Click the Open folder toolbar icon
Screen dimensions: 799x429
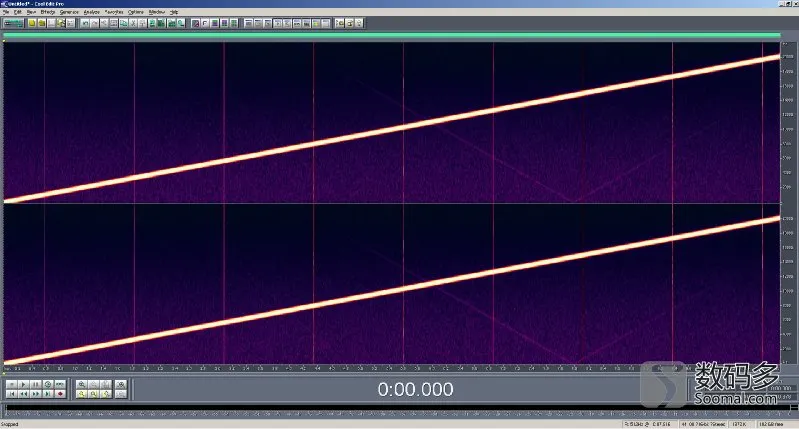coord(41,23)
